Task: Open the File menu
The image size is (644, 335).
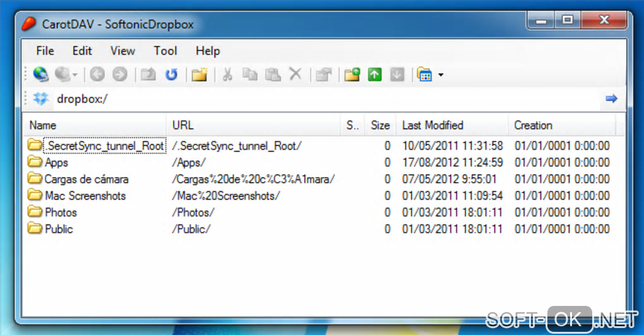Action: (x=45, y=51)
